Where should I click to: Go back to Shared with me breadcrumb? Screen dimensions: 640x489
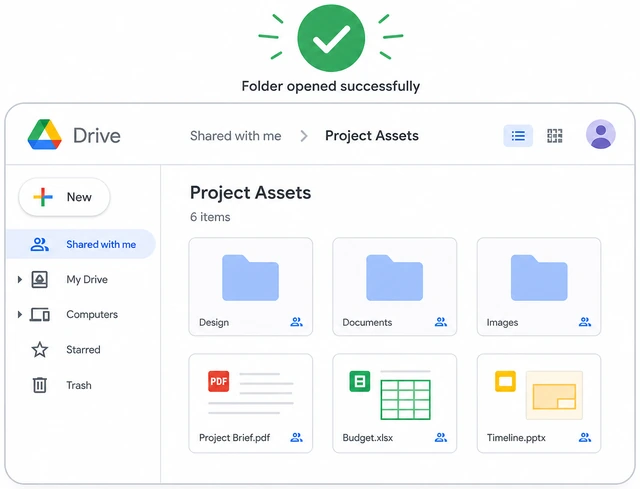click(236, 136)
